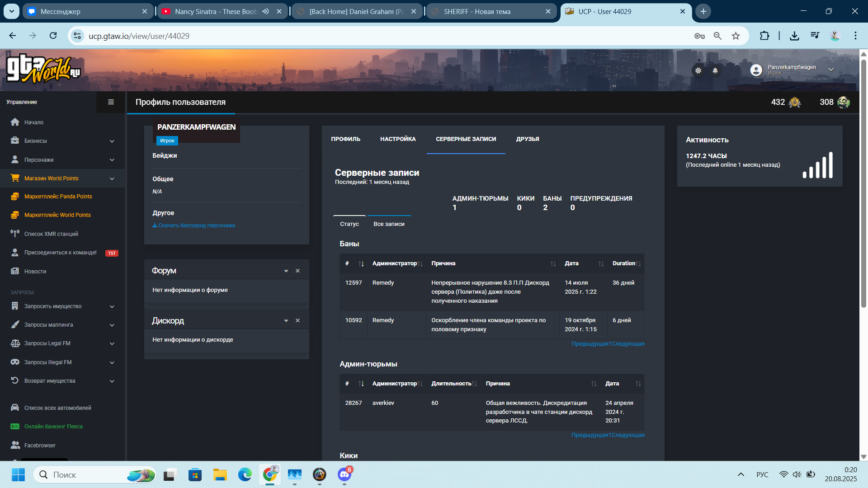
Task: Toggle the sidebar with the hamburger icon
Action: tap(111, 102)
